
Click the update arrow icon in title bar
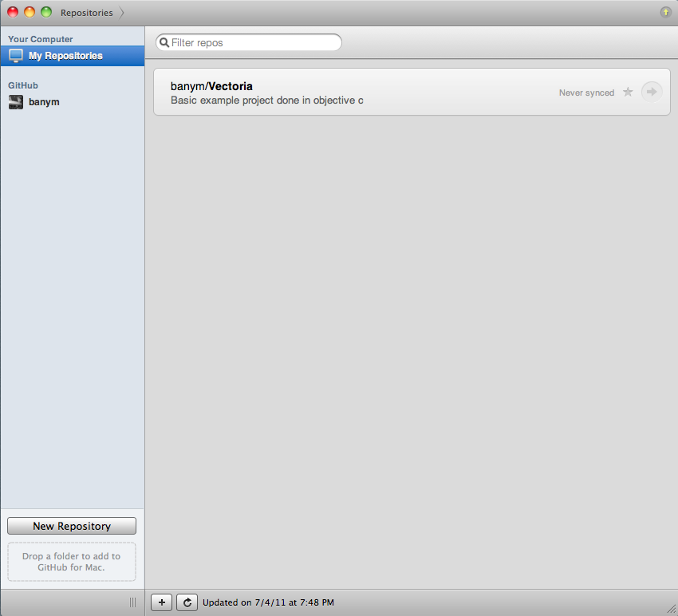pos(665,12)
